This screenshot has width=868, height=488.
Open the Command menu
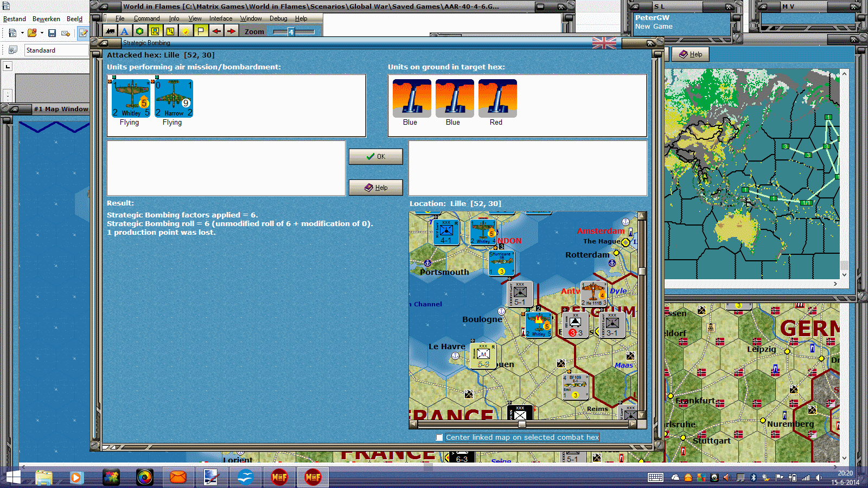(147, 18)
